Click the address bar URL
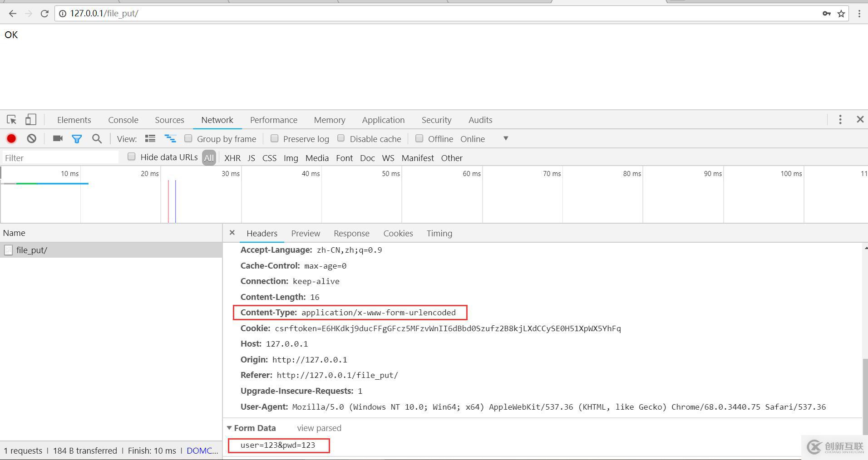The width and height of the screenshot is (868, 460). [104, 14]
